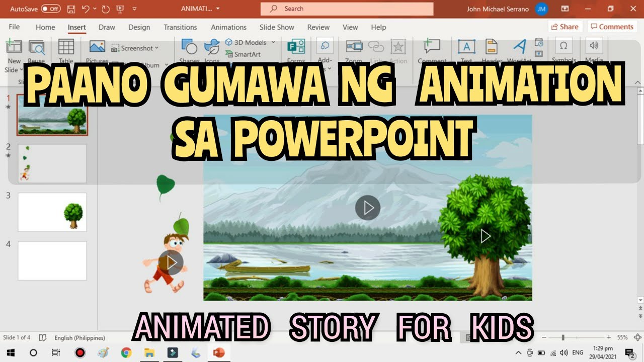Select slide 3 thumbnail with tree
The height and width of the screenshot is (362, 644).
tap(52, 212)
